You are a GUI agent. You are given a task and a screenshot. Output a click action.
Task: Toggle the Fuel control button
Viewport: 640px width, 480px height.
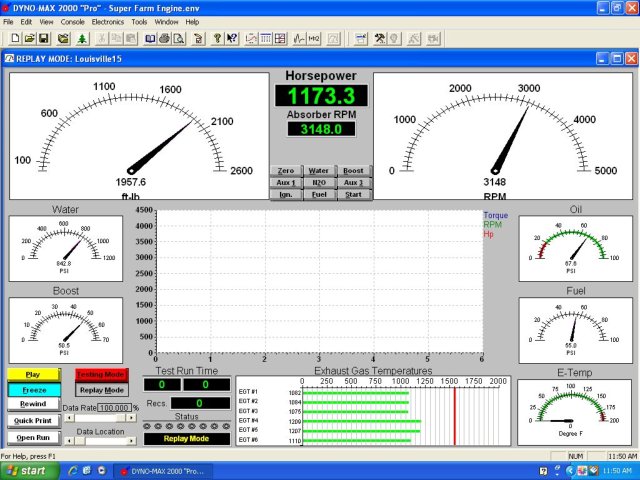(319, 194)
